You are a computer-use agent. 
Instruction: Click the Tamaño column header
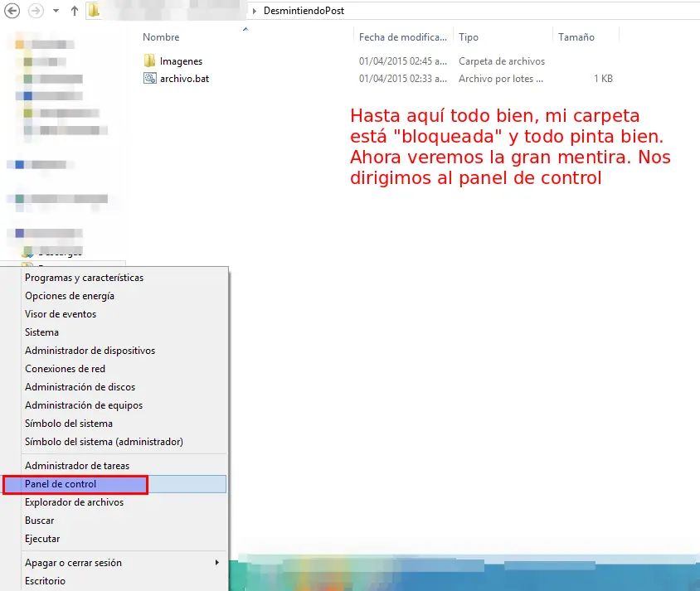577,37
